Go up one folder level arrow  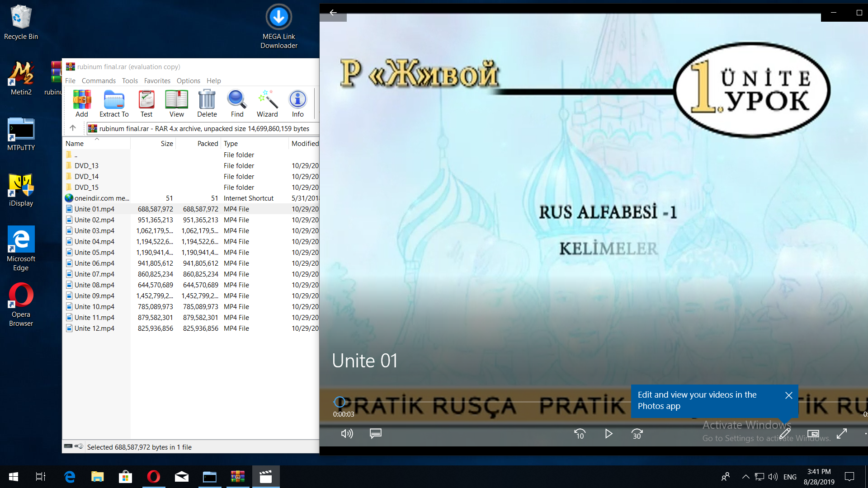tap(73, 128)
